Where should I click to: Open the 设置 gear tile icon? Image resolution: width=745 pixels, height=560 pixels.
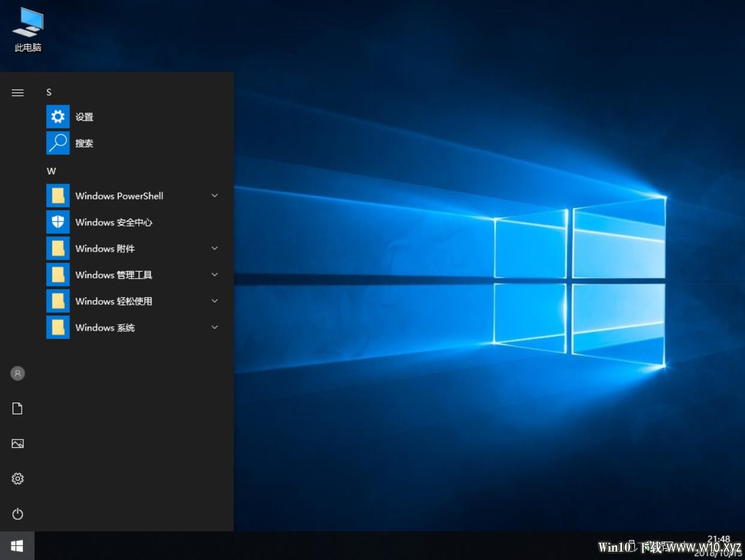pyautogui.click(x=58, y=117)
